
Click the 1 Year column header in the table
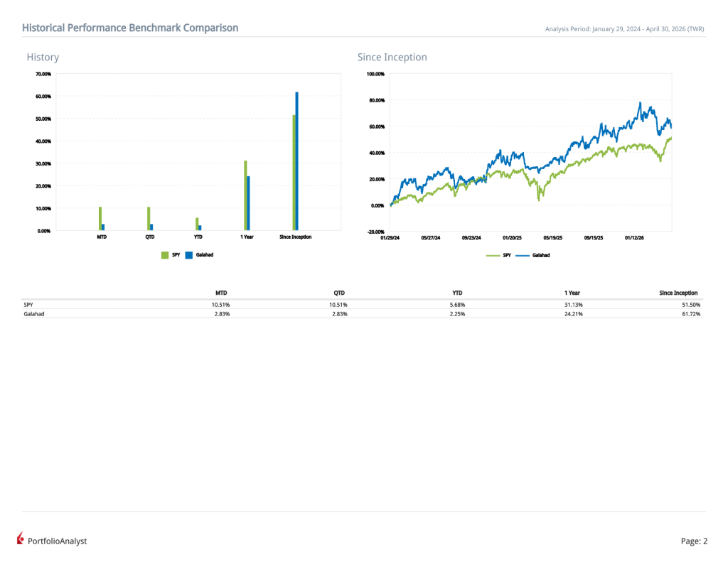tap(572, 293)
